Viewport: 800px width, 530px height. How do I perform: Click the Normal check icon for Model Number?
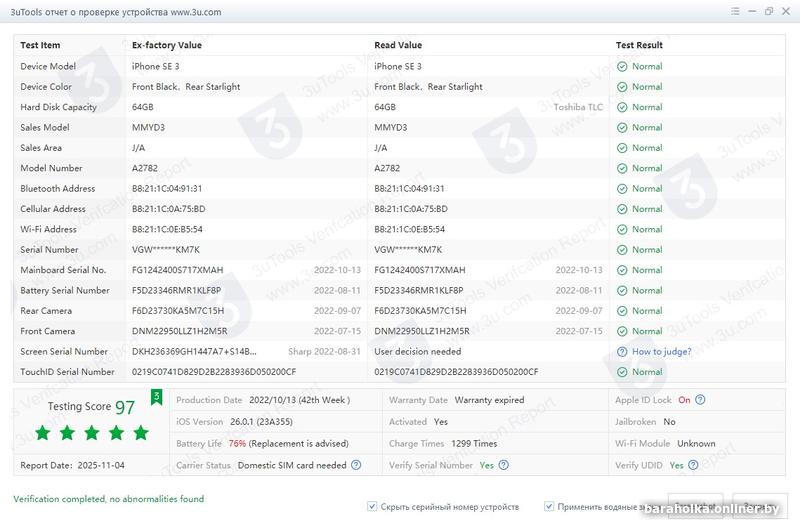622,168
